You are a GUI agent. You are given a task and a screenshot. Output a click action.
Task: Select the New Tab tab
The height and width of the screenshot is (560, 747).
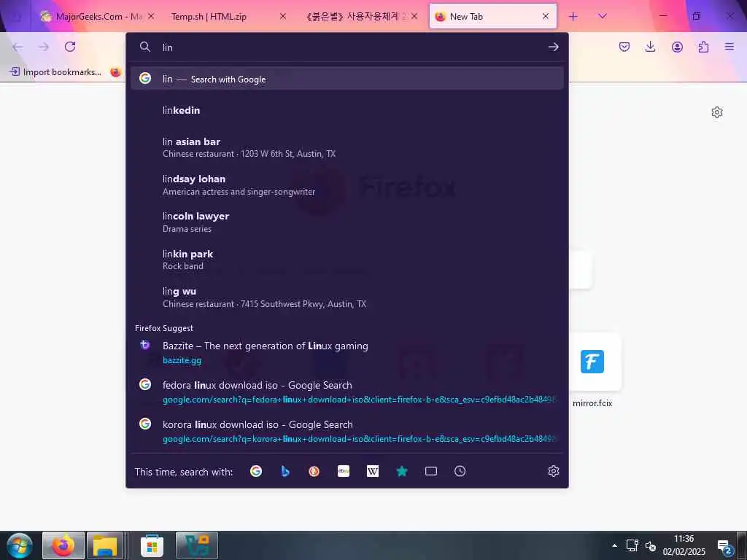click(486, 16)
